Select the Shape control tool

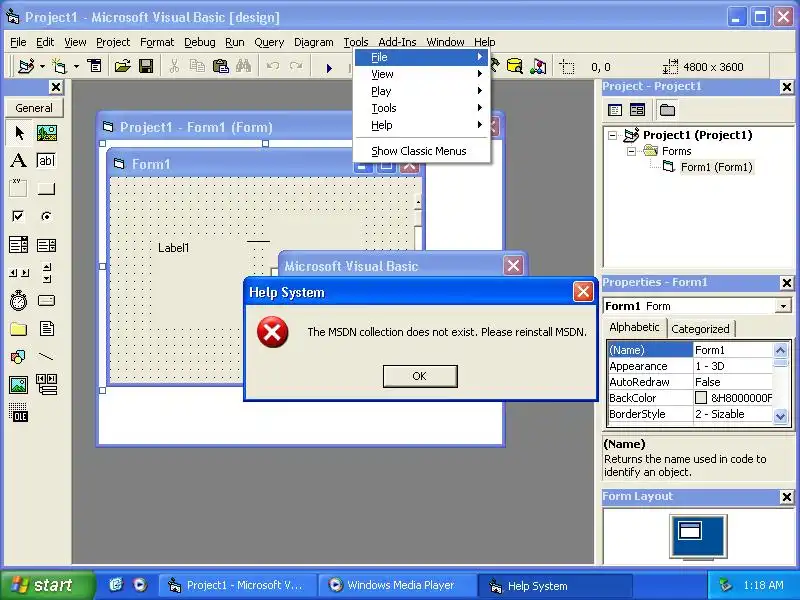click(19, 357)
